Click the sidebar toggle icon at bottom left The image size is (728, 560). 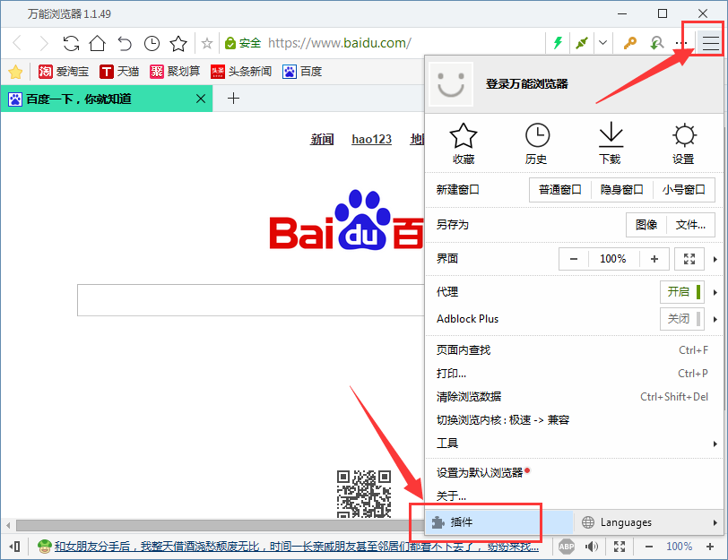15,547
